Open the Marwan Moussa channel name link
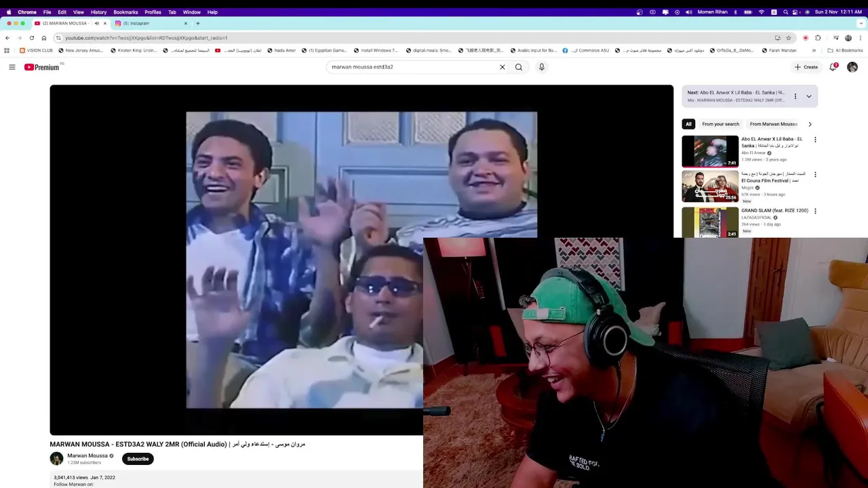The height and width of the screenshot is (488, 868). point(87,456)
